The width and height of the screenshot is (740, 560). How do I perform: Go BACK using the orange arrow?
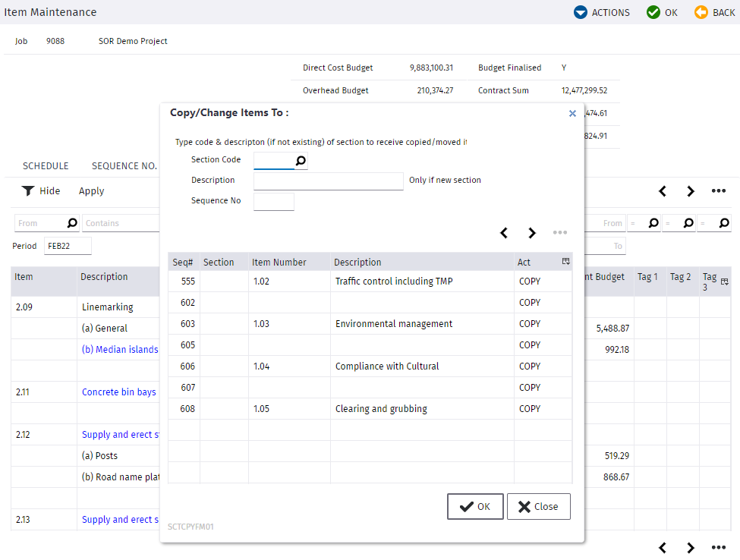coord(714,12)
